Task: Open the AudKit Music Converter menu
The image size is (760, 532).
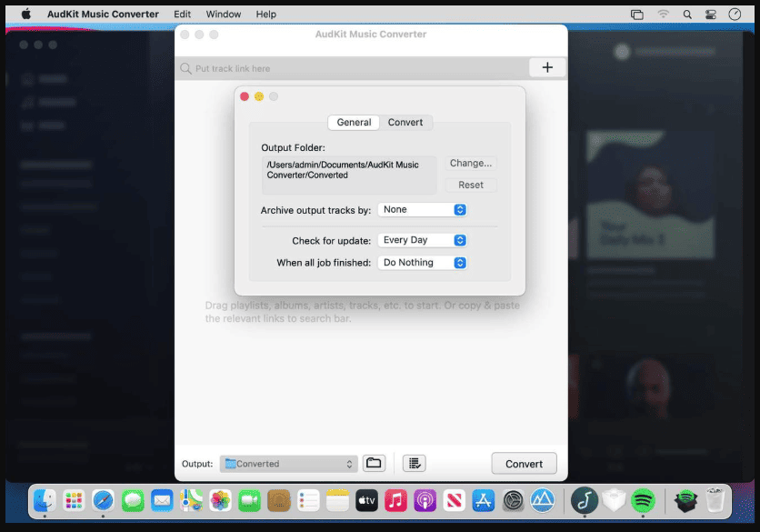Action: 103,14
